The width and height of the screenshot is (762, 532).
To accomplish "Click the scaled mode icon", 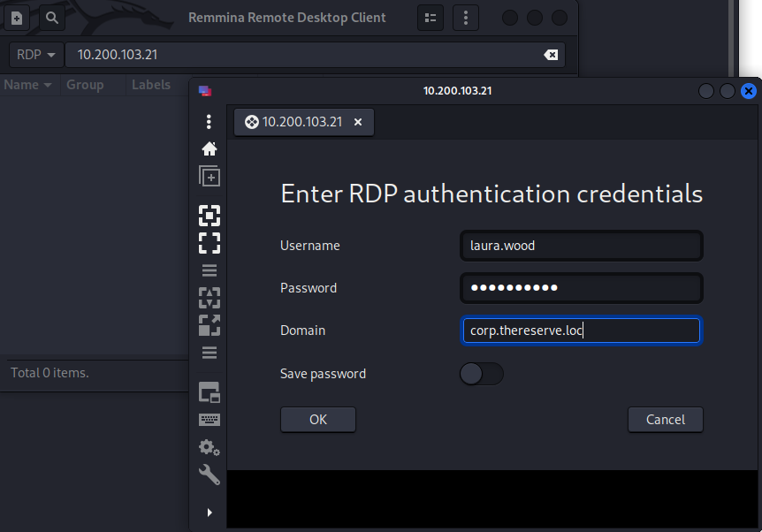I will pyautogui.click(x=210, y=325).
